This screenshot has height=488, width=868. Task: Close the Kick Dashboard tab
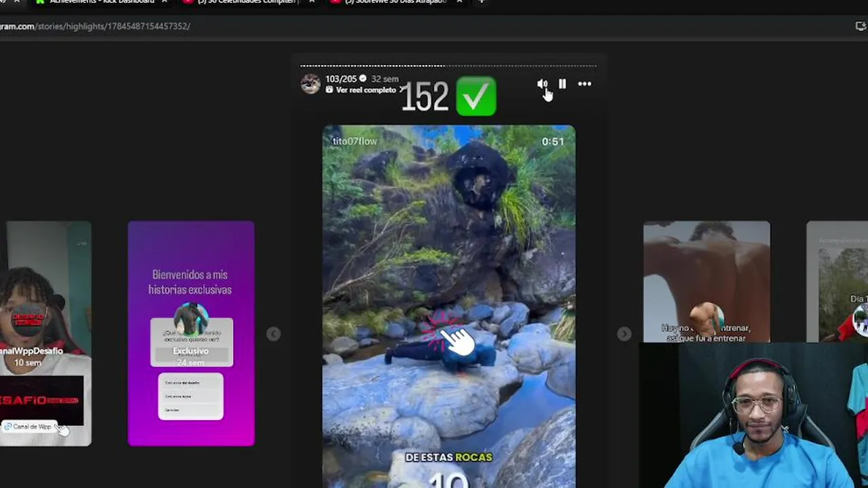(164, 2)
